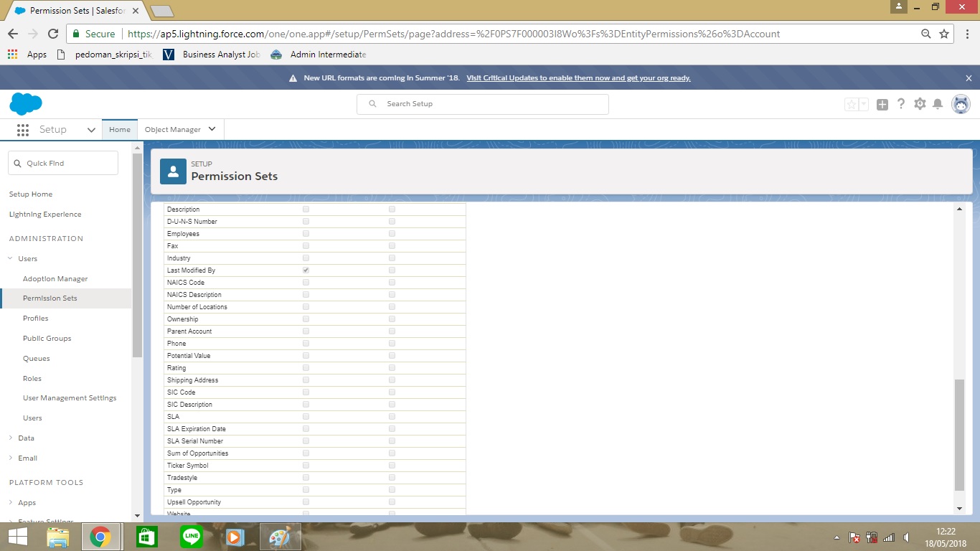Viewport: 980px width, 551px height.
Task: Click the browser back arrow
Action: [13, 34]
